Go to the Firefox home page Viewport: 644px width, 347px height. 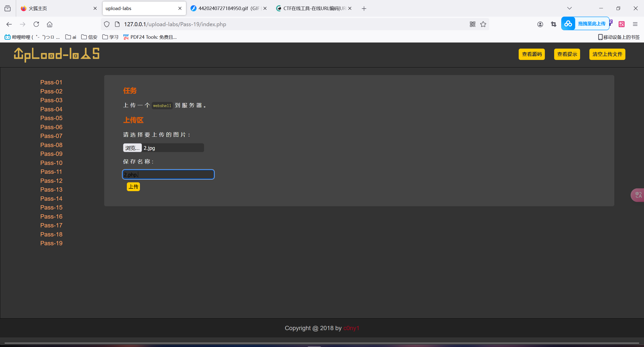(50, 24)
